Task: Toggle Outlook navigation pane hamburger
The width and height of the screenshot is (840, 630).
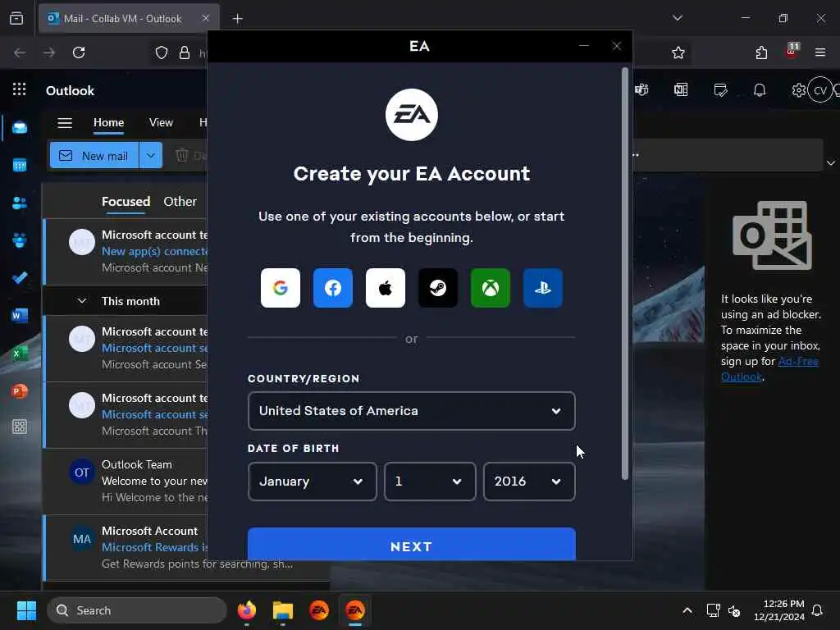Action: 65,123
